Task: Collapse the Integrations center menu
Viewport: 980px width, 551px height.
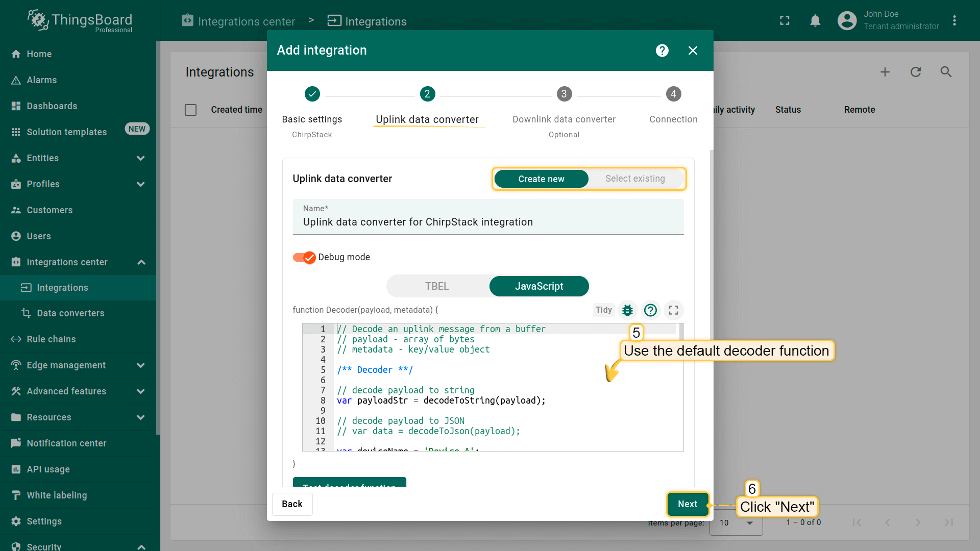Action: coord(141,262)
